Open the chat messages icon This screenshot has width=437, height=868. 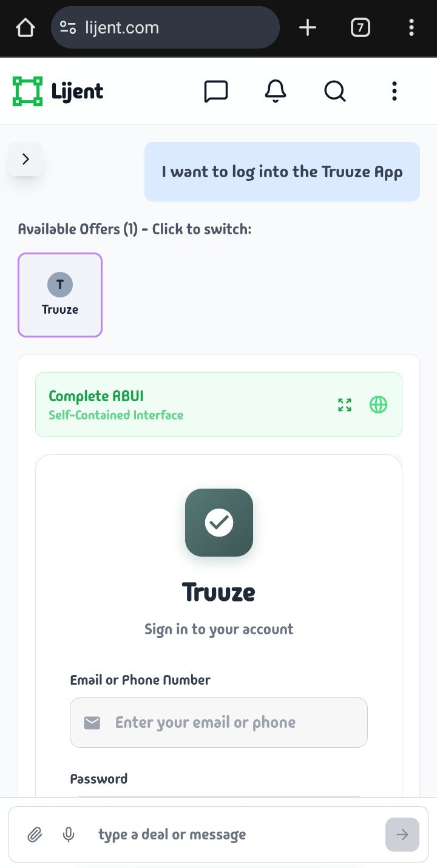tap(217, 91)
